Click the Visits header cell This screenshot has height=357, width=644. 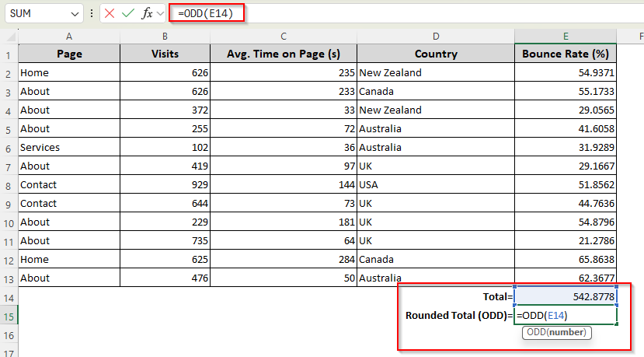165,54
